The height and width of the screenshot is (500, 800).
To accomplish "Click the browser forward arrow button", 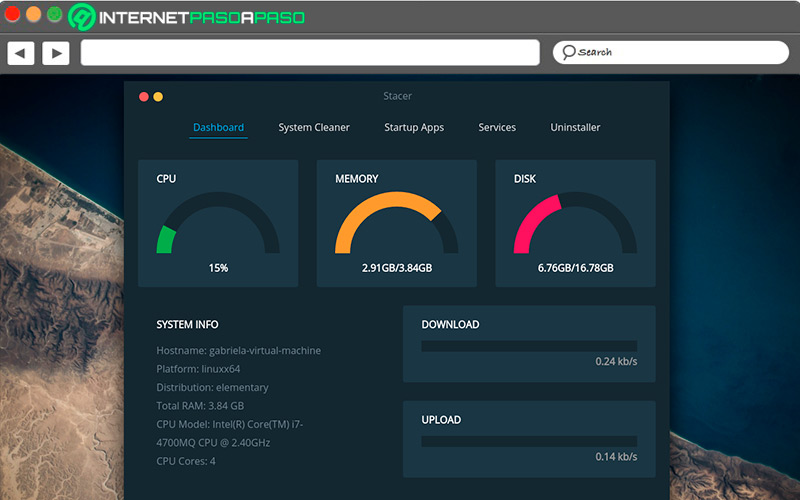I will coord(56,53).
